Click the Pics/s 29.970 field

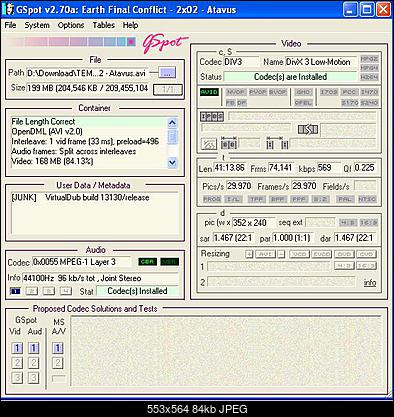[239, 186]
